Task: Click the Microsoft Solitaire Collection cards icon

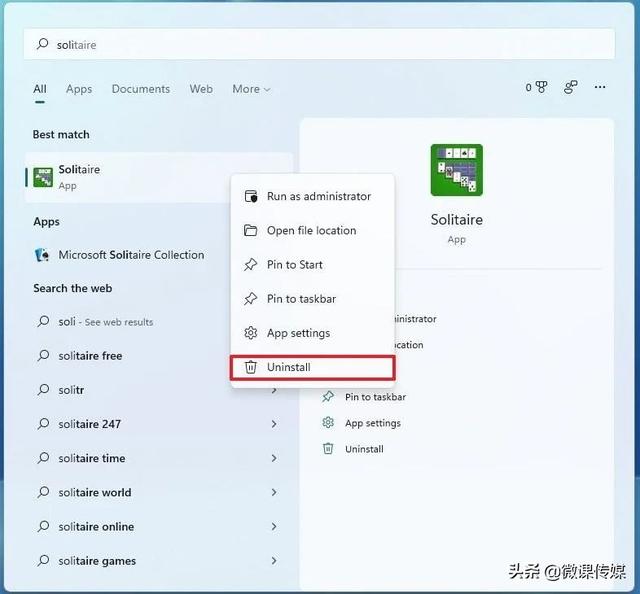Action: point(42,255)
